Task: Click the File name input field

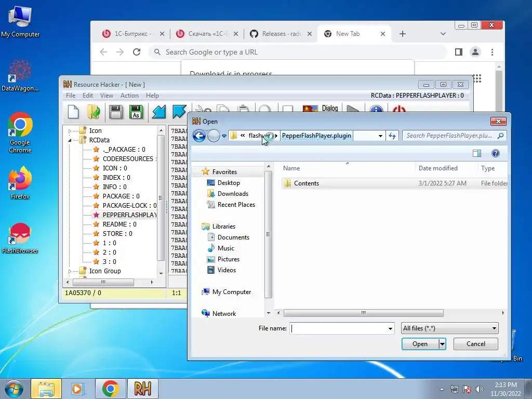Action: point(339,328)
